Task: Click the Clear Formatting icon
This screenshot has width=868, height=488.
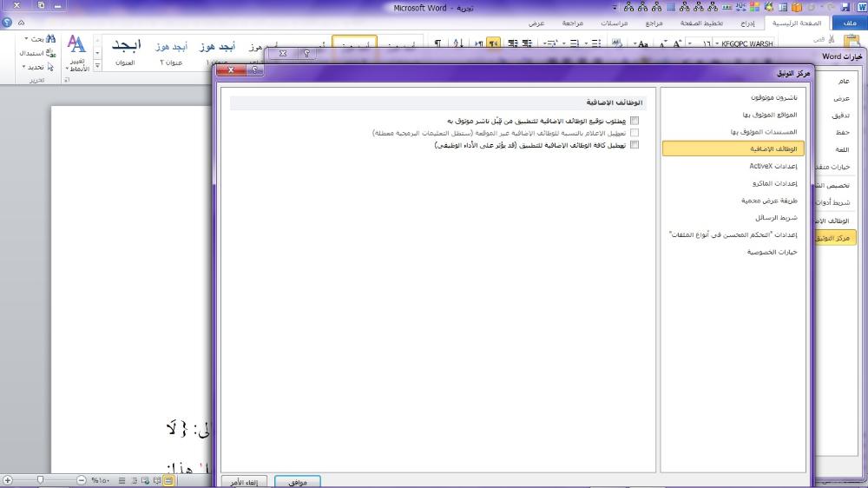Action: (616, 43)
